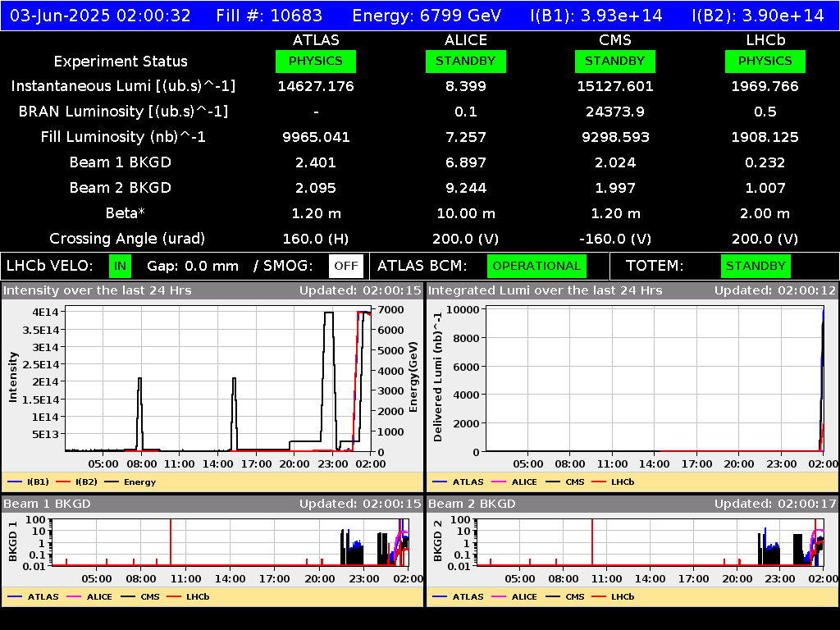Click the Crossing Angle (urad) row label
The height and width of the screenshot is (630, 840).
[x=127, y=239]
